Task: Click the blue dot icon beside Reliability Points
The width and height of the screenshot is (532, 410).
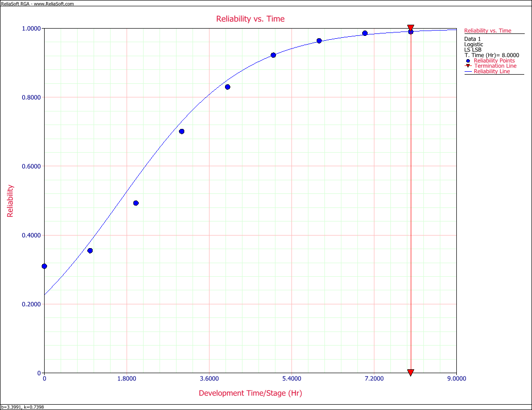Action: click(468, 61)
